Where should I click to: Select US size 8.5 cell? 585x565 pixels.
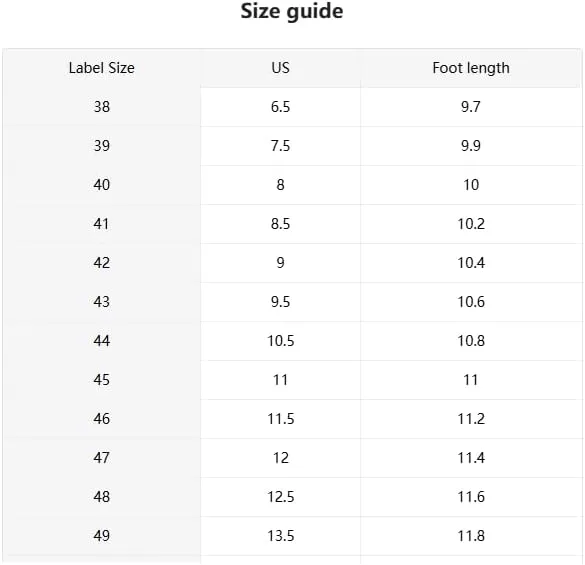pyautogui.click(x=281, y=224)
